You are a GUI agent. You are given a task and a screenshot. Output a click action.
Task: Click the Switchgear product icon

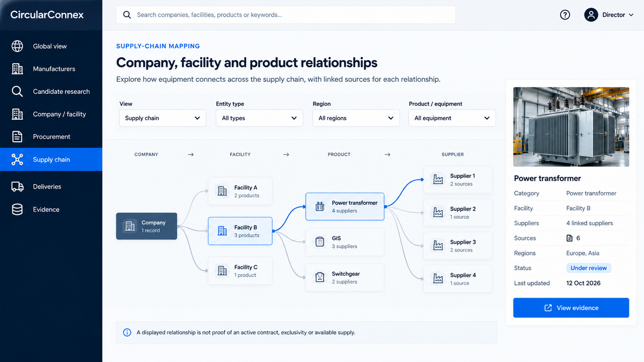pyautogui.click(x=320, y=277)
